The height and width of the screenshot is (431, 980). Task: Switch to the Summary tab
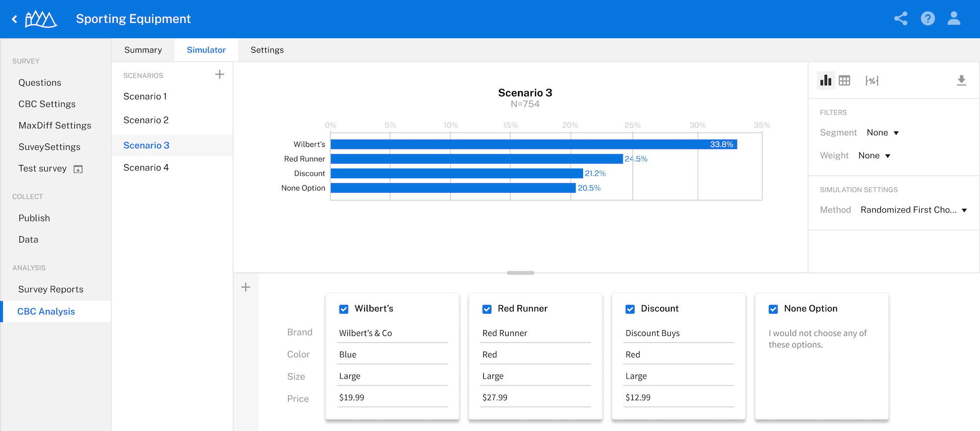coord(143,50)
